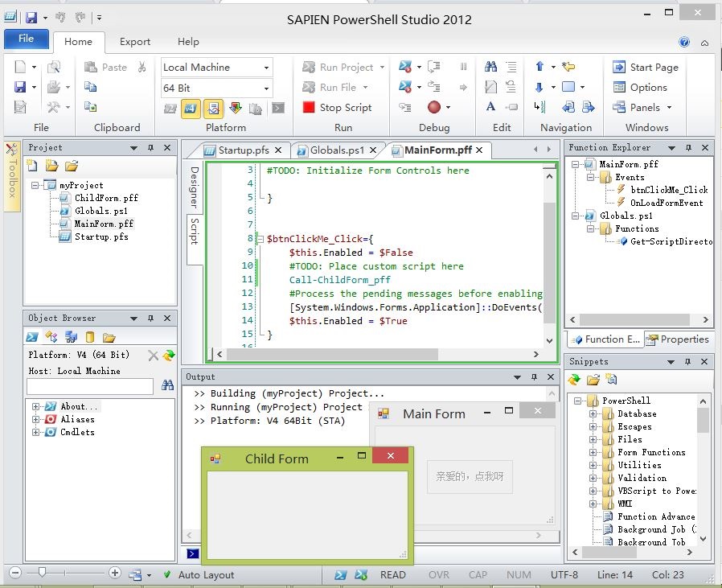Toggle auto-hide pin on Output panel

tap(534, 377)
